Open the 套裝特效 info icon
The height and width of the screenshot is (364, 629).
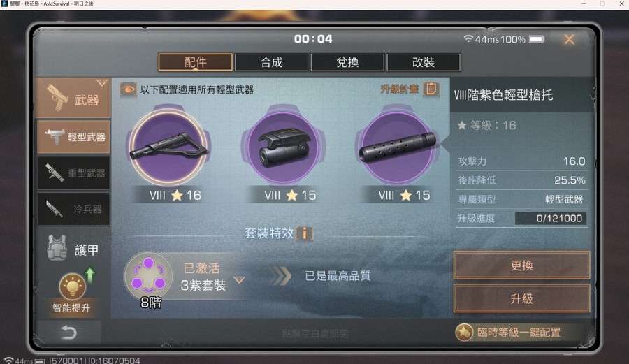point(305,233)
